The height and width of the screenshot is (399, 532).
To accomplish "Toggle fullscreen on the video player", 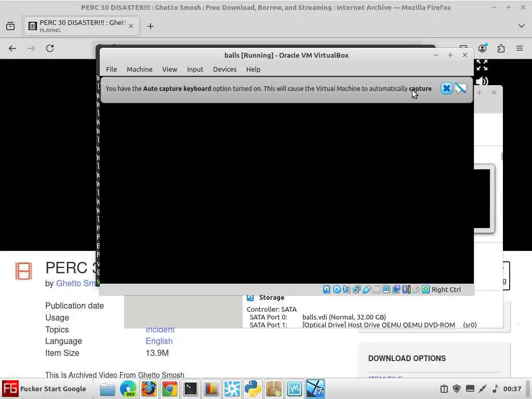I will (x=482, y=65).
